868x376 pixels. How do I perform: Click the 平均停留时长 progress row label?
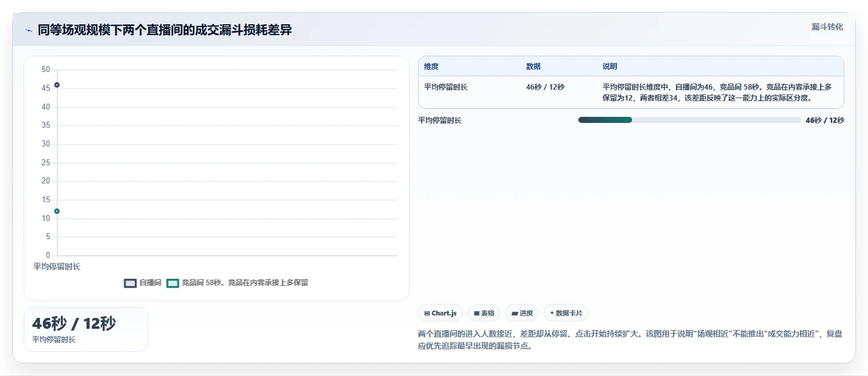tap(440, 120)
